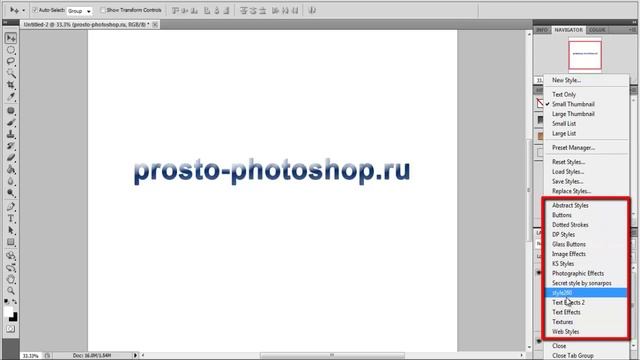
Task: Click the zoom percentage field in status bar
Action: (x=31, y=356)
